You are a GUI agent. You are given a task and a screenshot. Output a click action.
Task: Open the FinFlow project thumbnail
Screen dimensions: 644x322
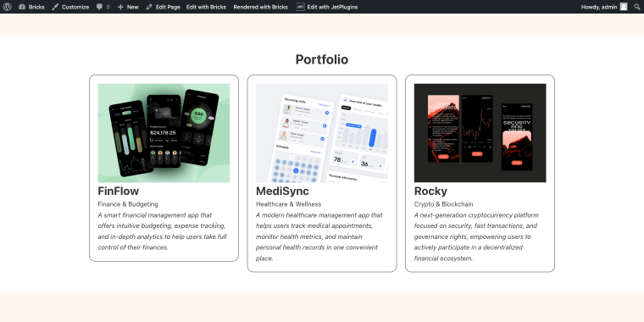pos(164,133)
